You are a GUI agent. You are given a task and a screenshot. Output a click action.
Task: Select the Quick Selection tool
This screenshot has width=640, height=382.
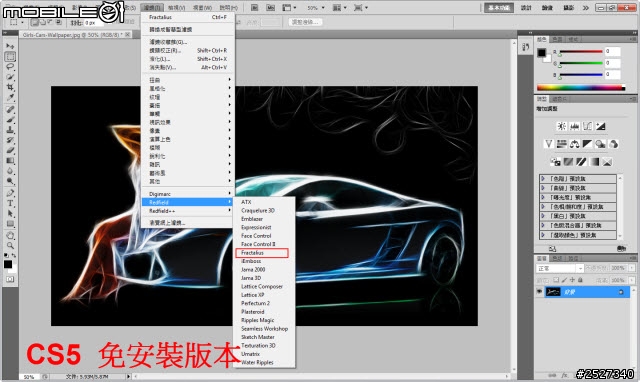pyautogui.click(x=10, y=77)
